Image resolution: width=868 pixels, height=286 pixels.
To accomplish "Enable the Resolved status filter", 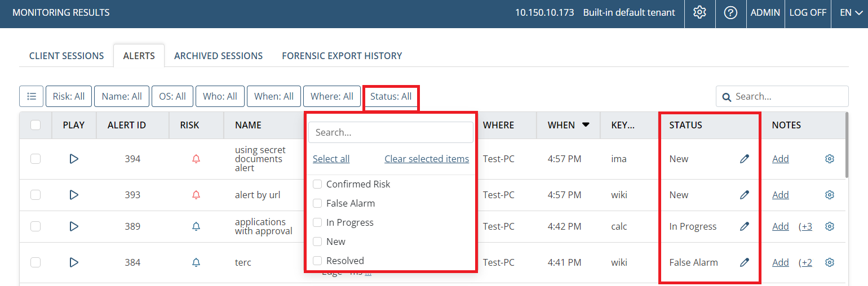I will pos(317,261).
